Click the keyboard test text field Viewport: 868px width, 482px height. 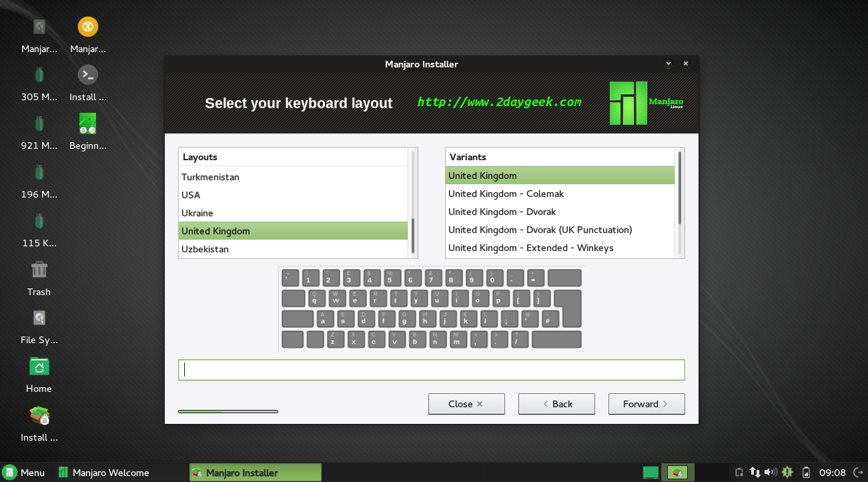coord(431,370)
